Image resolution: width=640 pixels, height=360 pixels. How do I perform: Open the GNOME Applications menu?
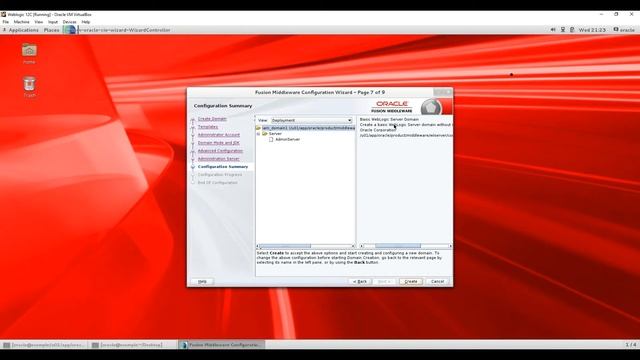tap(20, 30)
